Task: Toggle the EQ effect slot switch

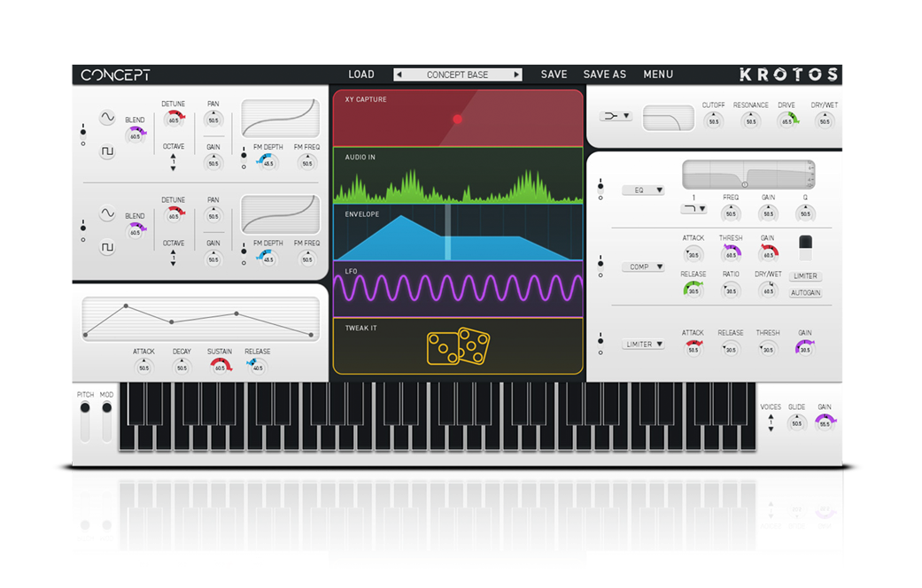Action: tap(600, 190)
